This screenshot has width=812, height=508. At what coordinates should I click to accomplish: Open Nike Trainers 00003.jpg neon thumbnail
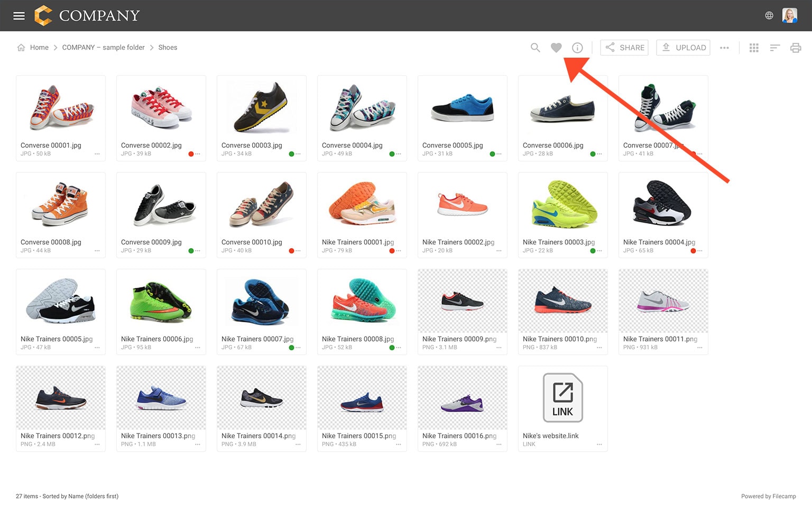(x=563, y=205)
